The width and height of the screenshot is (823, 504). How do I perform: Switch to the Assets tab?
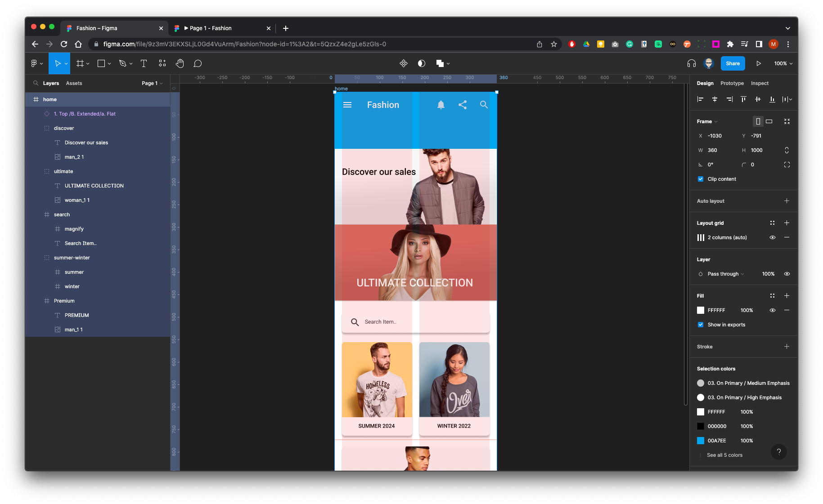pyautogui.click(x=74, y=83)
